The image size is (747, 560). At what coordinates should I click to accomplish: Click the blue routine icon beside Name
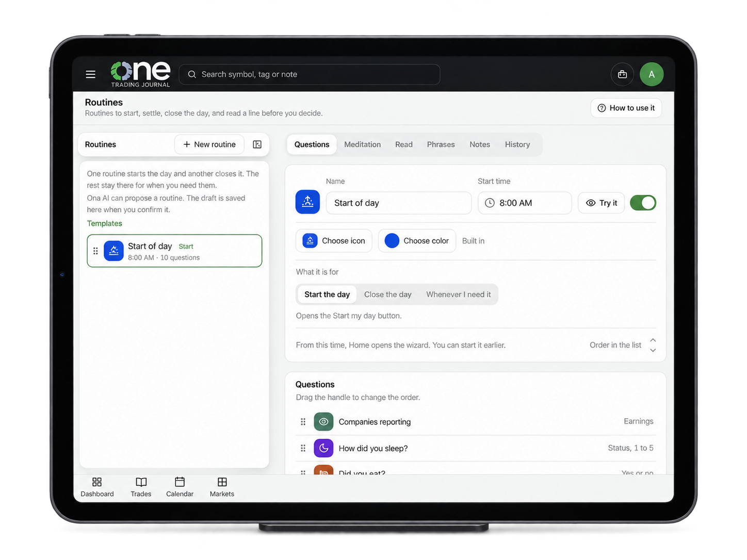click(x=307, y=202)
